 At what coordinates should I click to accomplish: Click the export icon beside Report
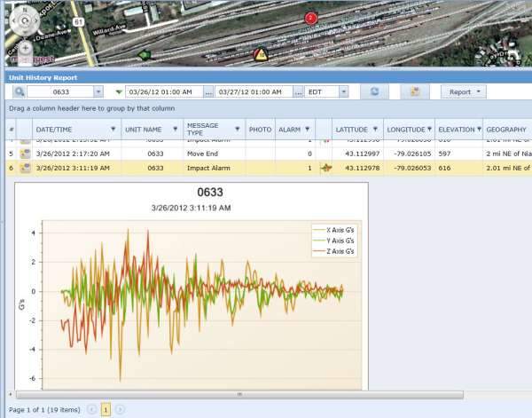(x=414, y=91)
